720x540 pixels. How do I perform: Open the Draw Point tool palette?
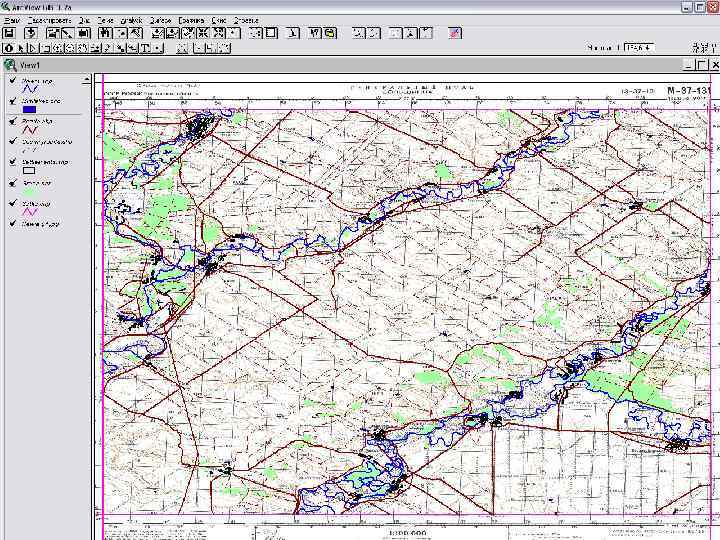coord(157,48)
